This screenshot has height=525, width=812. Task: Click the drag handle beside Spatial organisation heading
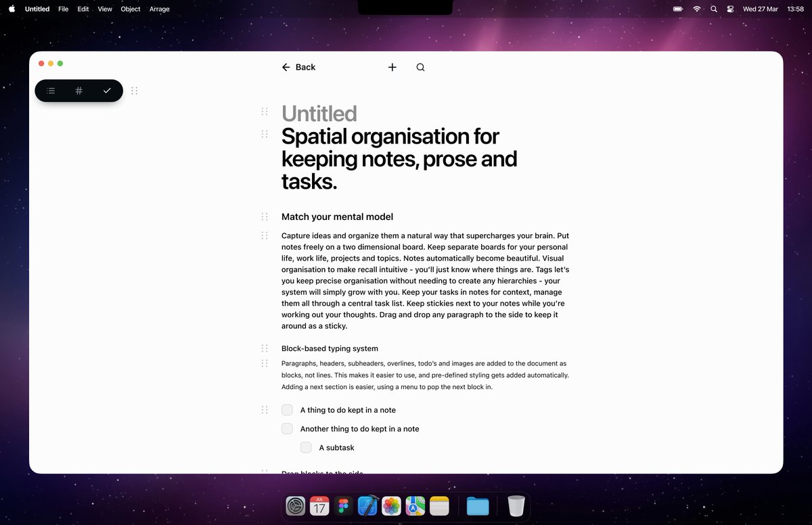(265, 134)
